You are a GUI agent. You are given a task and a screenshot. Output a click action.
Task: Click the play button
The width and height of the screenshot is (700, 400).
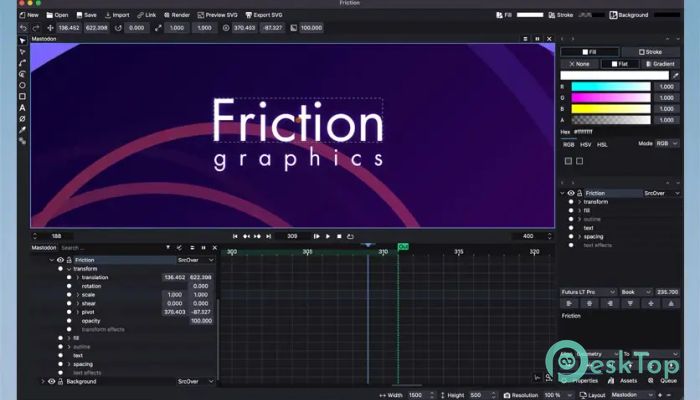[x=328, y=236]
